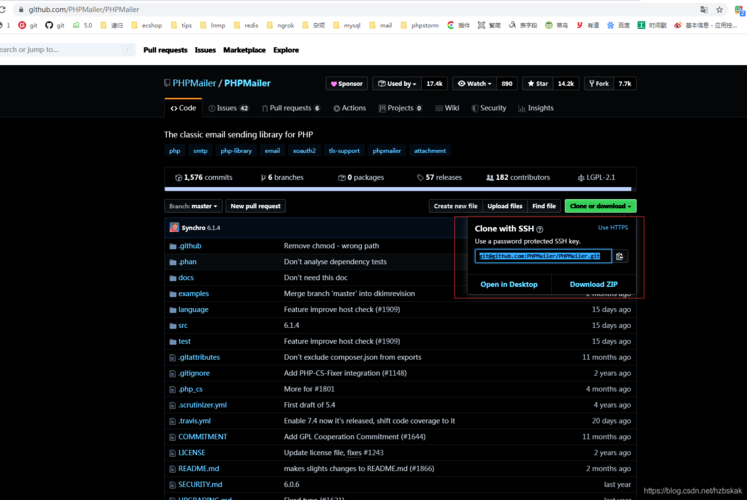
Task: Open the 57 releases link
Action: coord(439,178)
